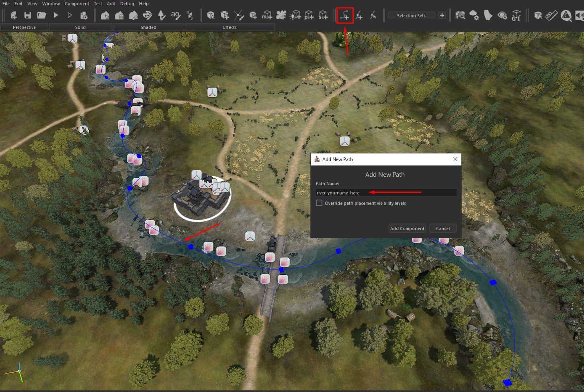Select the terrain height paint tool
Screen dimensions: 584x392
tap(133, 15)
